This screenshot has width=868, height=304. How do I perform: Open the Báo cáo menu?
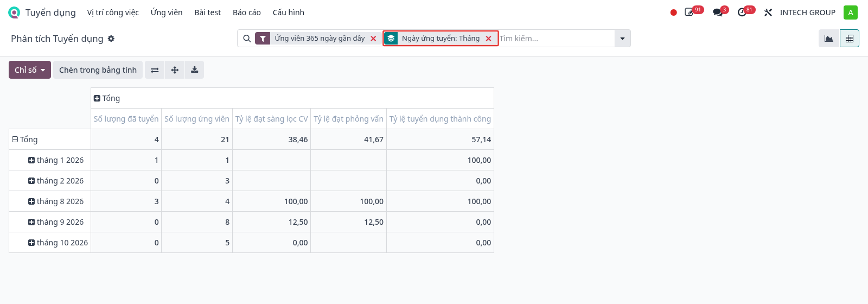pyautogui.click(x=247, y=12)
